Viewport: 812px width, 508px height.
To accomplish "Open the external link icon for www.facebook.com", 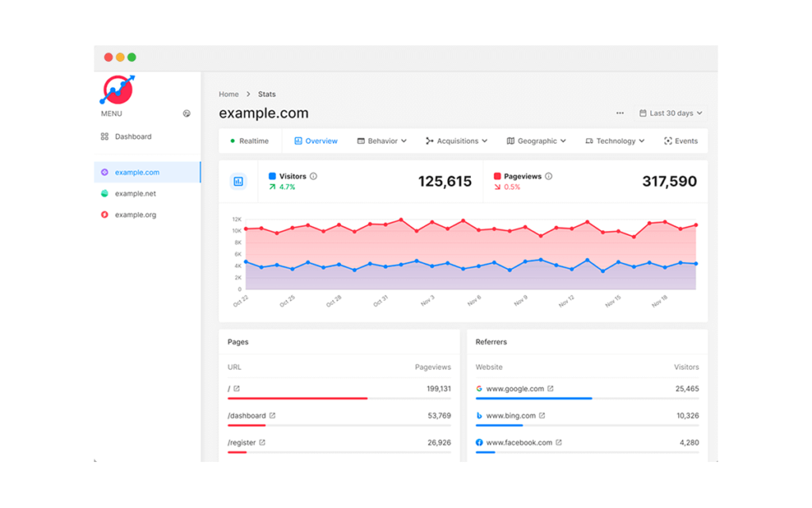I will pos(559,442).
